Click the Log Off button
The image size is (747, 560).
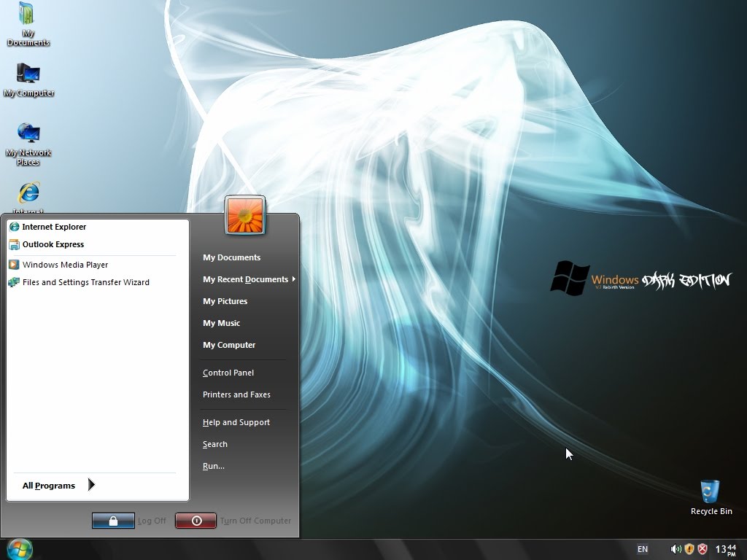pyautogui.click(x=113, y=521)
